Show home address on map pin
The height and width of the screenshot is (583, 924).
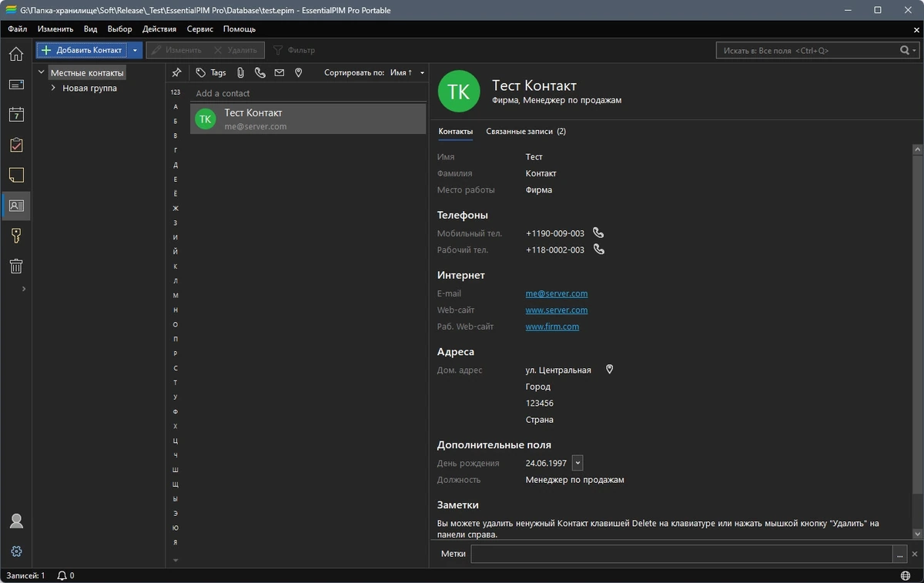coord(609,370)
